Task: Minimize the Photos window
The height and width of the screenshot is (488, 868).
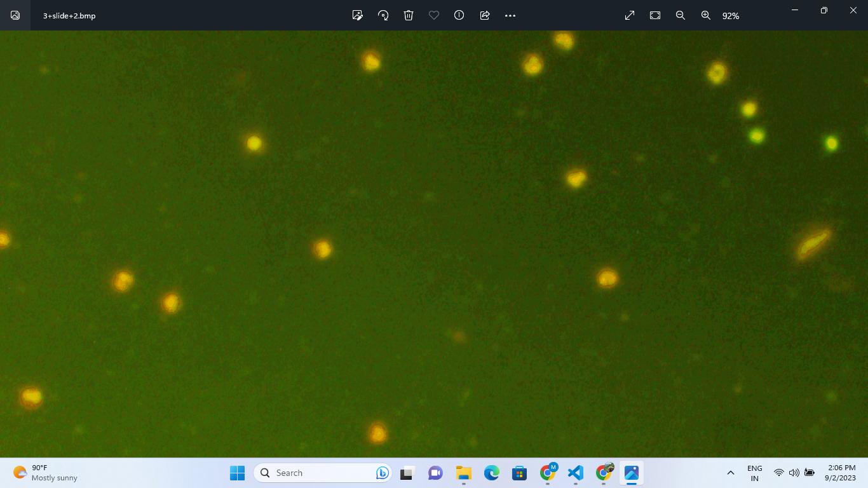Action: click(795, 10)
